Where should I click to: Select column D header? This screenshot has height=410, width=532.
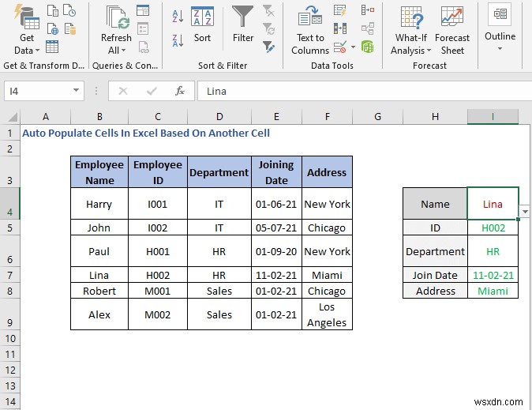(x=219, y=117)
